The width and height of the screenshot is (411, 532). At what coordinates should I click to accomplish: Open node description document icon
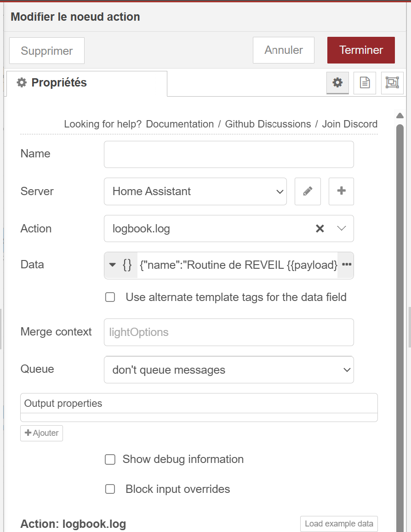click(365, 83)
